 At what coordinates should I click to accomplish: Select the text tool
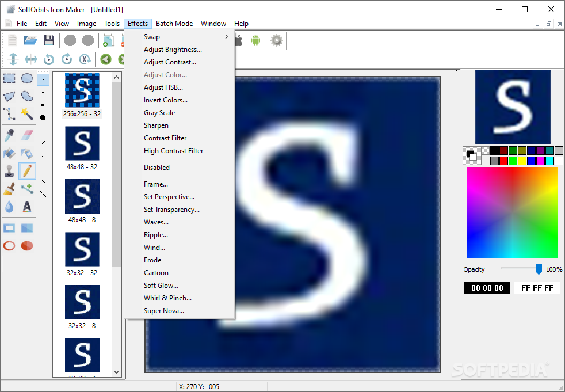click(27, 207)
